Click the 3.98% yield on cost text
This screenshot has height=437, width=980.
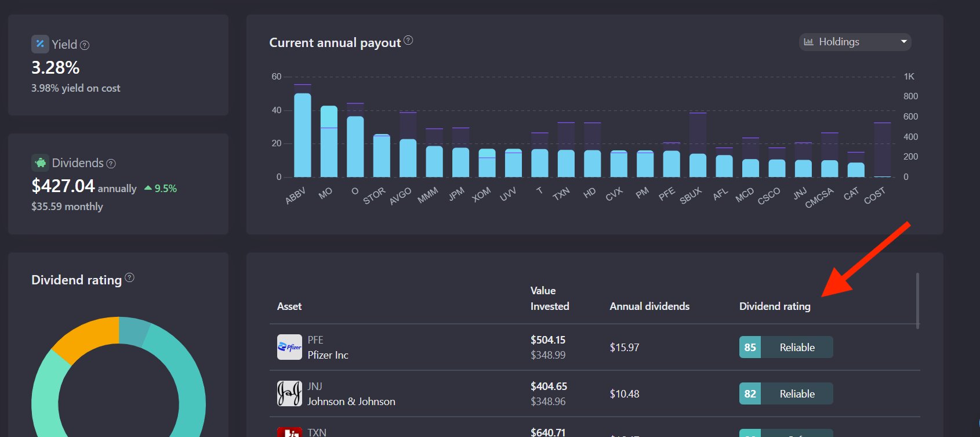[76, 88]
